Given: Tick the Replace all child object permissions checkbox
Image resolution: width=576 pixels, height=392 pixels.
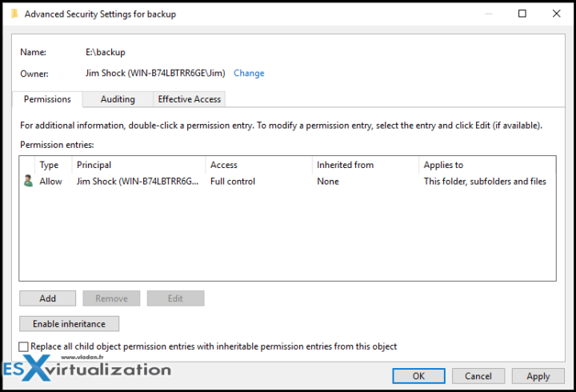Looking at the screenshot, I should click(x=24, y=346).
